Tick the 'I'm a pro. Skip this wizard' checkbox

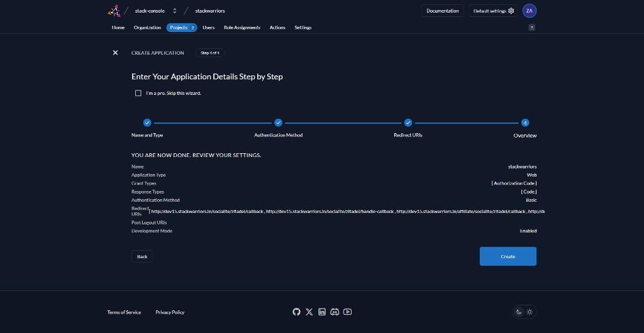[x=138, y=93]
